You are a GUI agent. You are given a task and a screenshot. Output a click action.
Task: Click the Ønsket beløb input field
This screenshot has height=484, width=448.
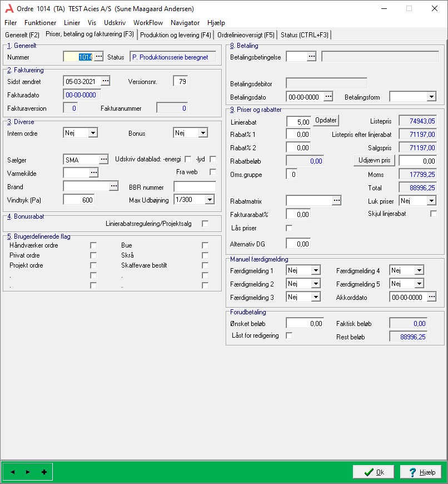[x=305, y=323]
